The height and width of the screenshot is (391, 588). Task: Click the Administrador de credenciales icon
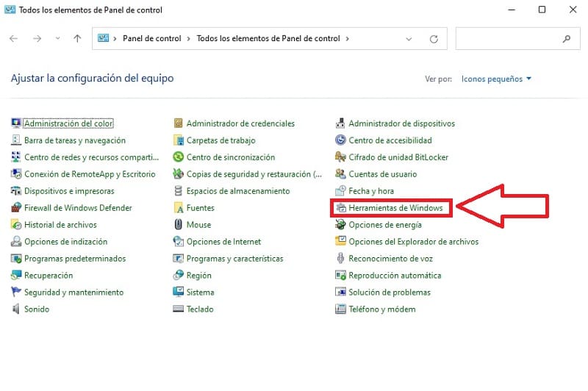point(178,123)
